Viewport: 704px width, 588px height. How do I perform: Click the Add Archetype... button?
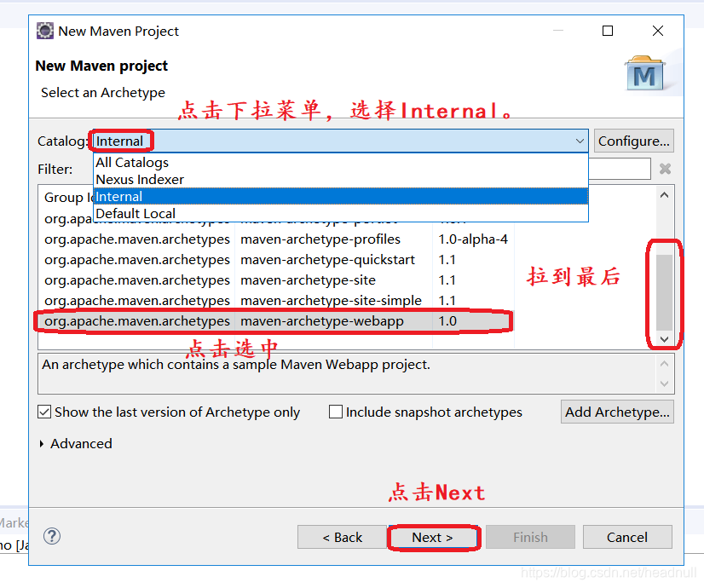(617, 412)
